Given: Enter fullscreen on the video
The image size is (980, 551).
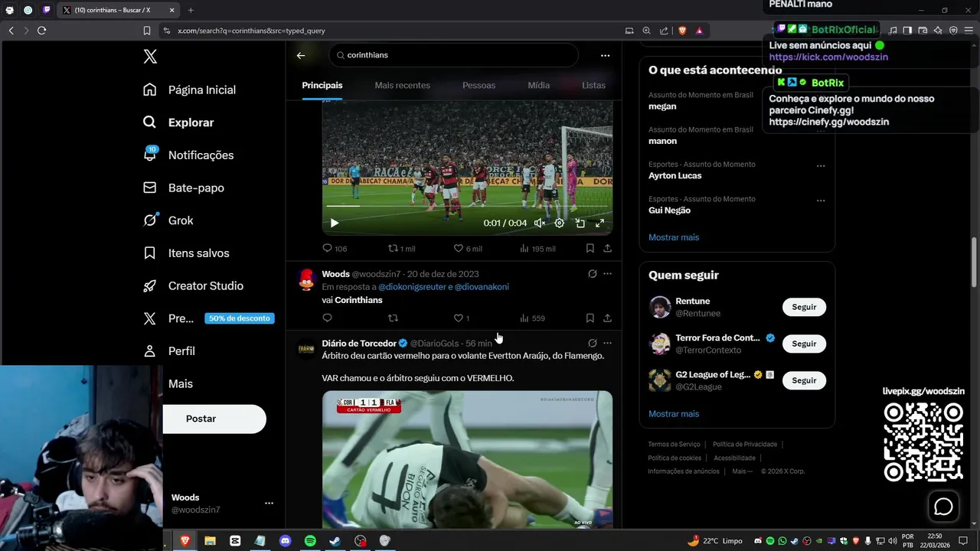Looking at the screenshot, I should coord(599,223).
